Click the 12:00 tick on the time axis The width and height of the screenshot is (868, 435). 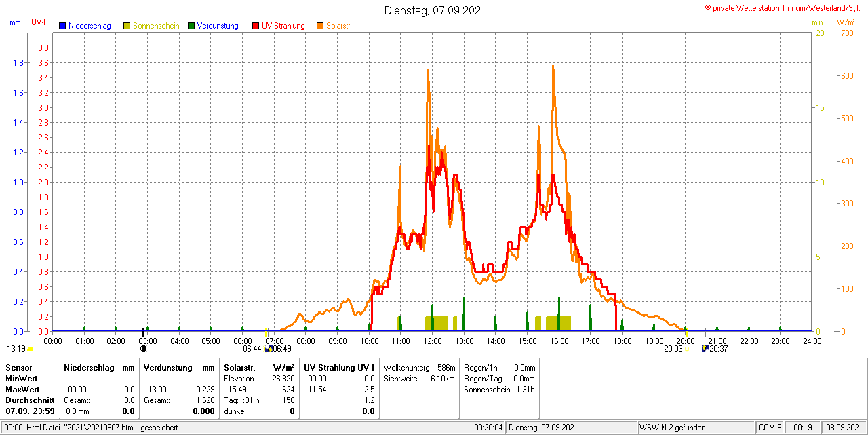tap(432, 341)
